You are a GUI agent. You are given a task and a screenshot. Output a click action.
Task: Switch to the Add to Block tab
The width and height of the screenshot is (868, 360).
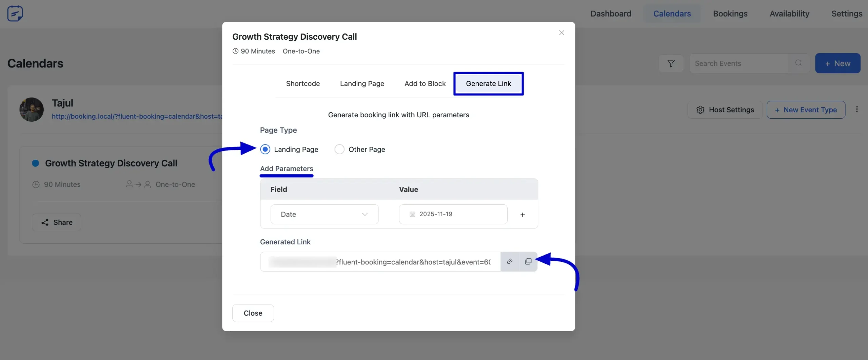coord(425,84)
